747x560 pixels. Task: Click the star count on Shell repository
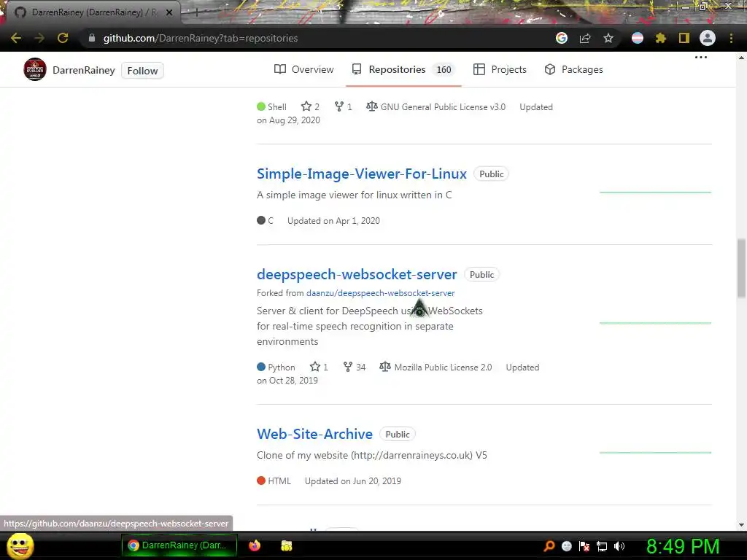[x=310, y=106]
